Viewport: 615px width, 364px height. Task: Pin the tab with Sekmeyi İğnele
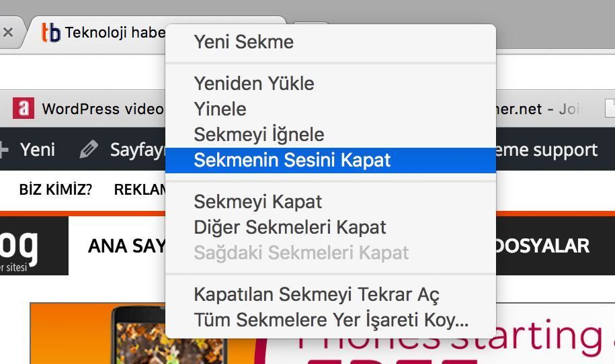point(259,134)
